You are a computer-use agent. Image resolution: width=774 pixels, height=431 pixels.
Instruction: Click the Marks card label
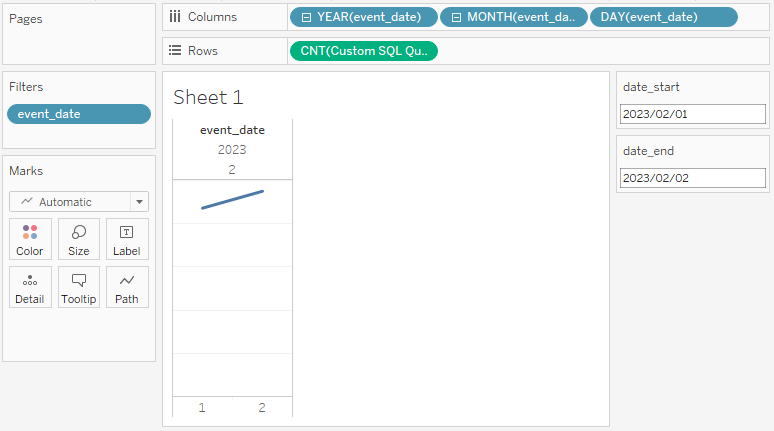pos(26,171)
